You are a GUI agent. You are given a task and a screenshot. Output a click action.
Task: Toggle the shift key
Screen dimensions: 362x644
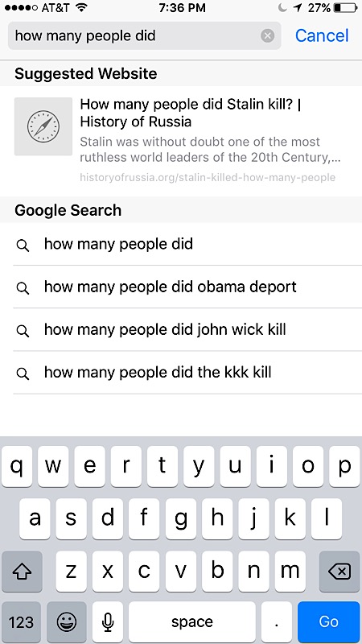pos(22,572)
